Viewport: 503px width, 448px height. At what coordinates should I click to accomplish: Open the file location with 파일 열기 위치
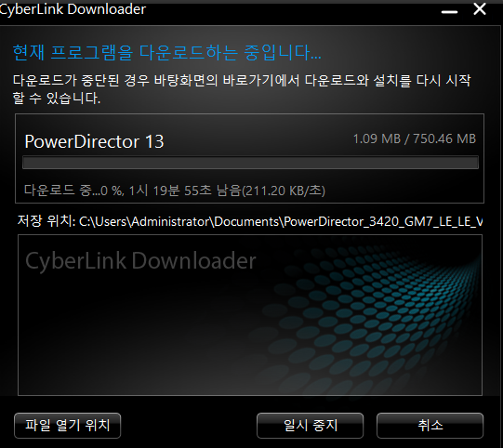(x=67, y=426)
